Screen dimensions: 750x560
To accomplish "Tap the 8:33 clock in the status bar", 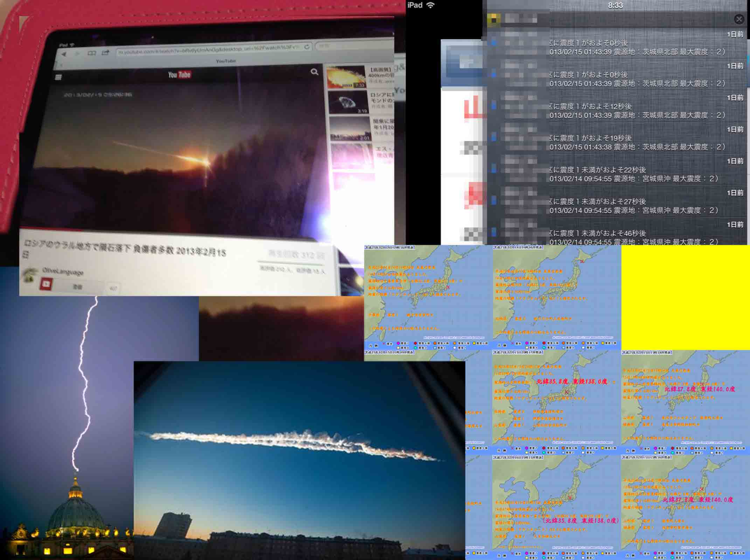I will (x=615, y=5).
